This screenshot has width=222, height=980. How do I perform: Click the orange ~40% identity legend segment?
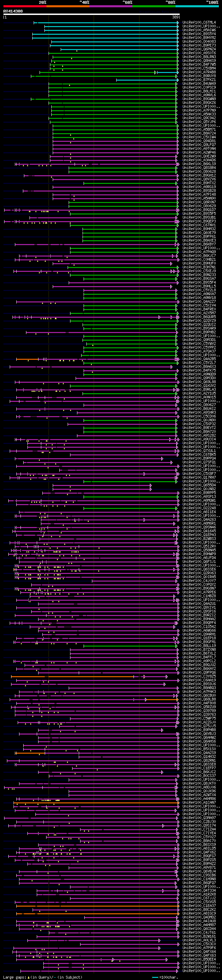(x=68, y=7)
